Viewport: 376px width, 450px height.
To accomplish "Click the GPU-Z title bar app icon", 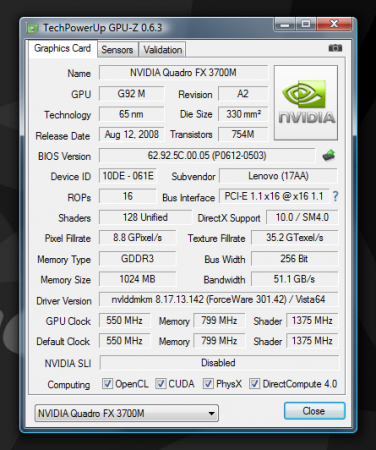I will (32, 28).
